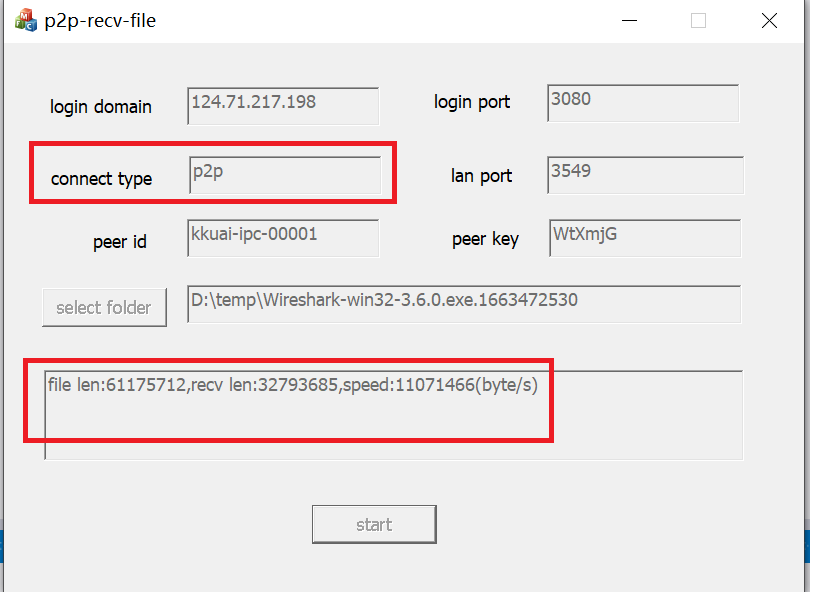
Task: Click the "lan port" label
Action: tap(481, 176)
